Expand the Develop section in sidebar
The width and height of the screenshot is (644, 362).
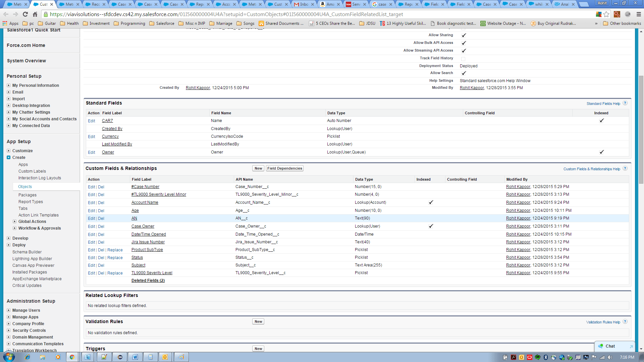tap(8, 238)
